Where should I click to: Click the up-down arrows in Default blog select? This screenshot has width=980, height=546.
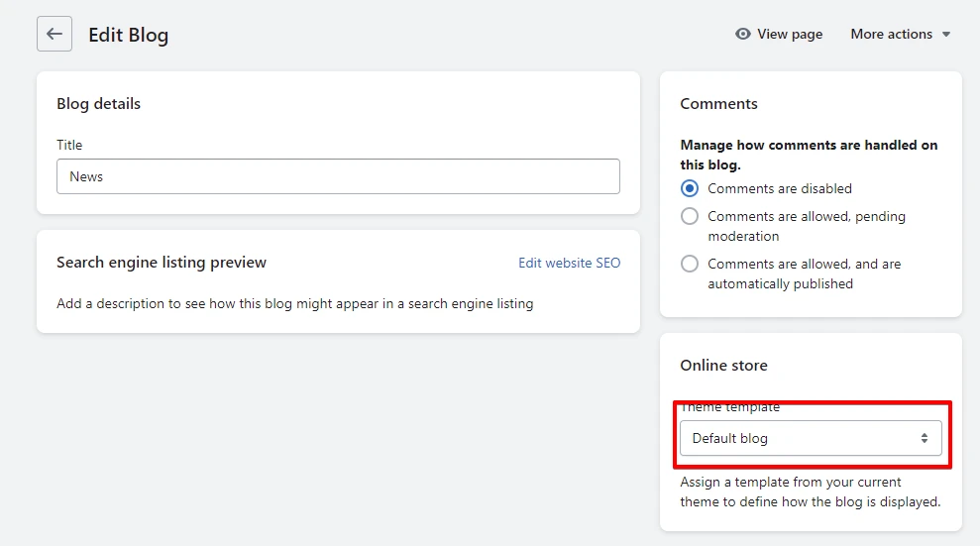(x=924, y=438)
